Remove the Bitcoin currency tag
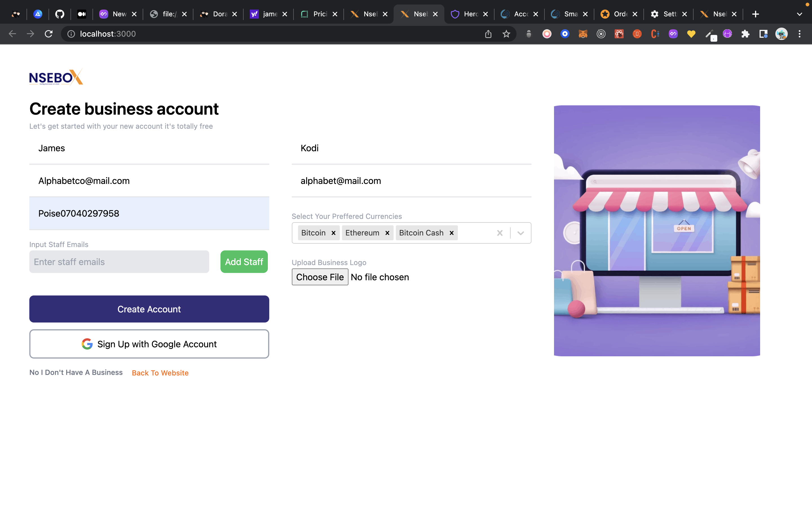The width and height of the screenshot is (812, 507). pos(333,233)
